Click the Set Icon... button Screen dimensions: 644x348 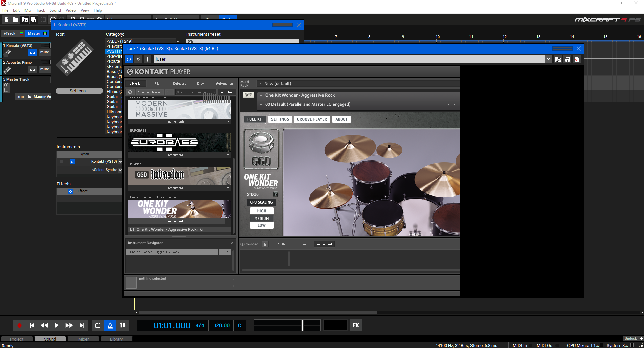click(79, 91)
